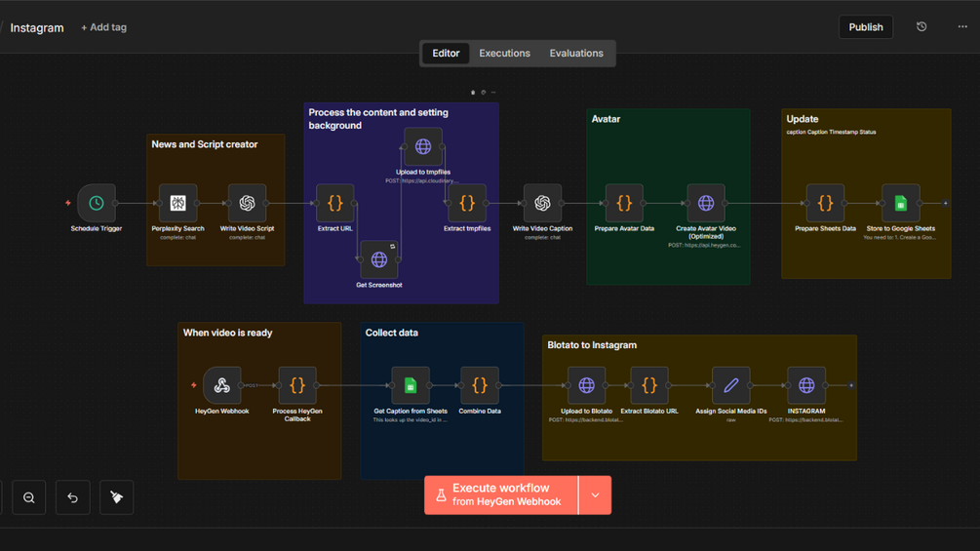The image size is (980, 551).
Task: Open the Upload to tmpfiles node
Action: (x=423, y=147)
